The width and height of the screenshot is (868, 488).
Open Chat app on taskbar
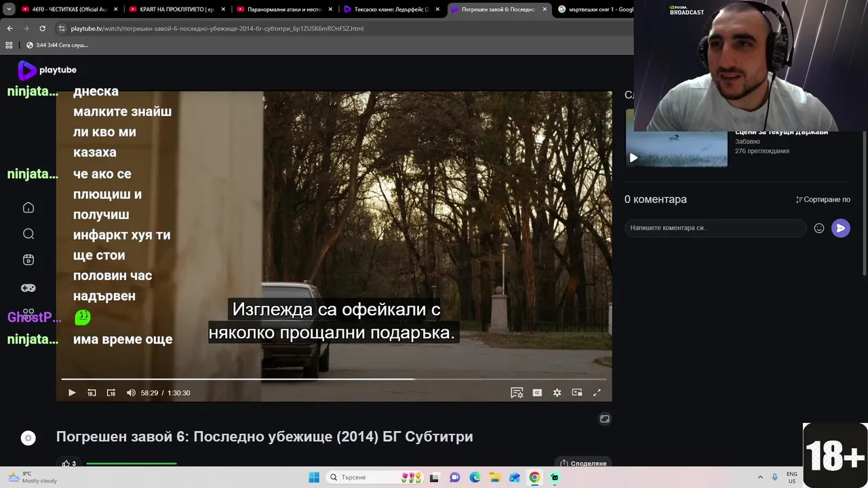pos(455,477)
